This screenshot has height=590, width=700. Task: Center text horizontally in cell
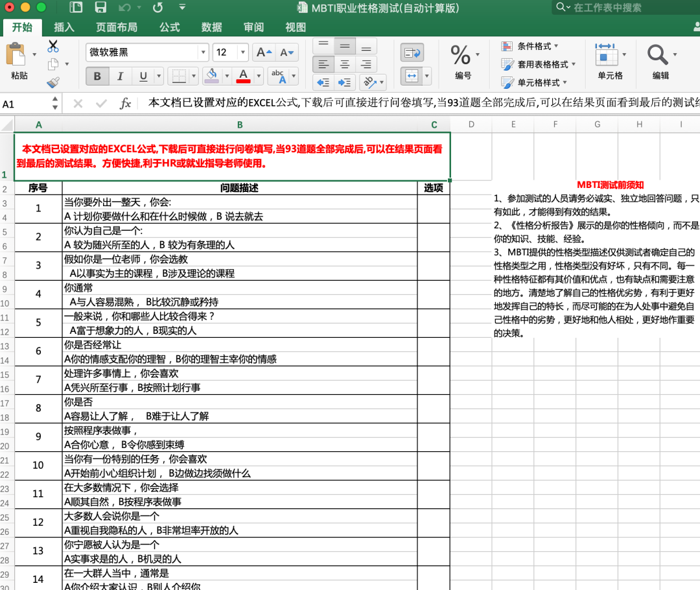[345, 64]
